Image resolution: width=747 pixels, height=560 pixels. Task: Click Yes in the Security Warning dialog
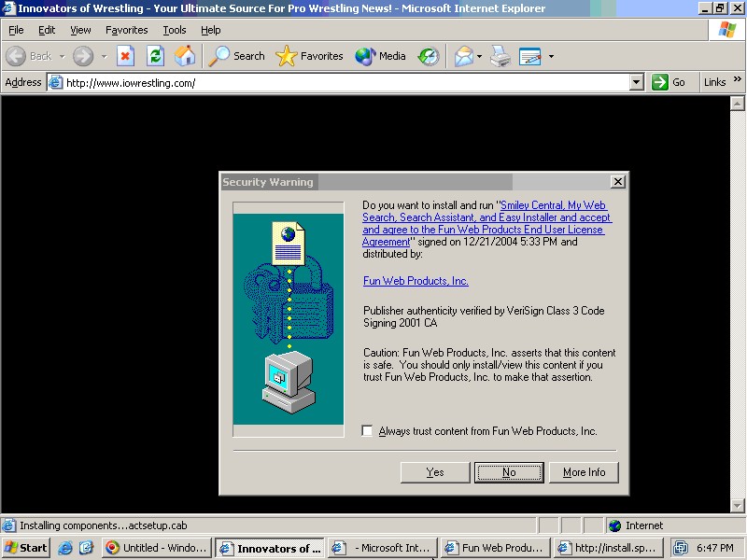tap(435, 472)
